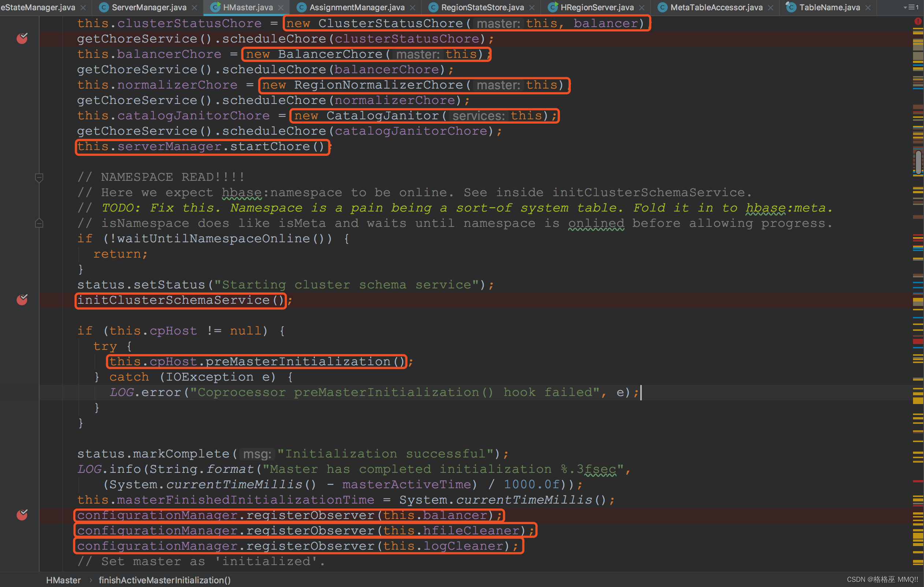The height and width of the screenshot is (587, 924).
Task: Remove breakpoint at initClusterSchemaService line
Action: click(22, 300)
